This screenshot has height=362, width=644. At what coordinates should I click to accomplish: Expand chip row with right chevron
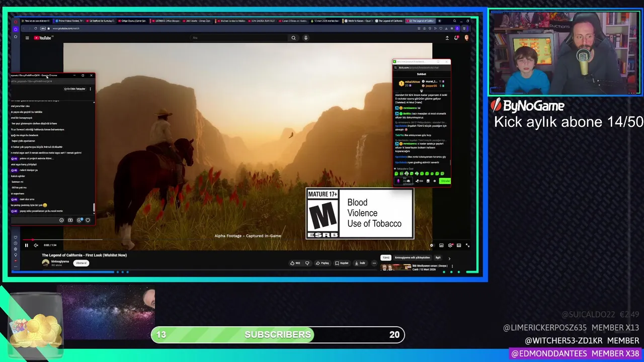pyautogui.click(x=449, y=258)
